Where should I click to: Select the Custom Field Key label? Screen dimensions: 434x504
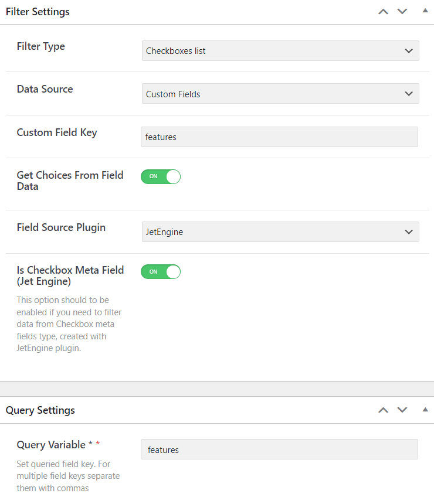(x=57, y=132)
